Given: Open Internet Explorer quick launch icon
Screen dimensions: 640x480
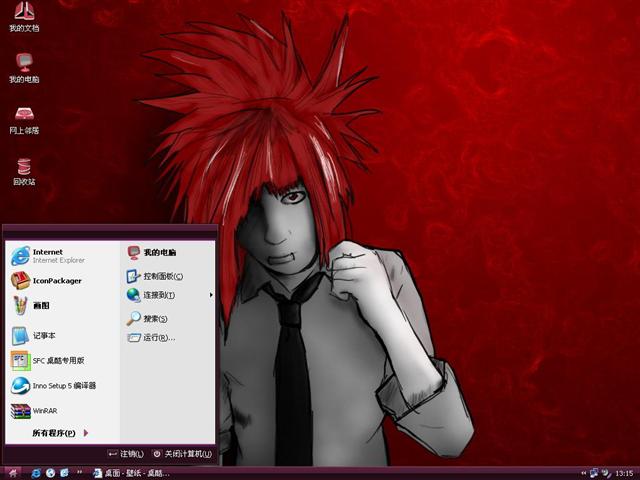Looking at the screenshot, I should pyautogui.click(x=36, y=473).
